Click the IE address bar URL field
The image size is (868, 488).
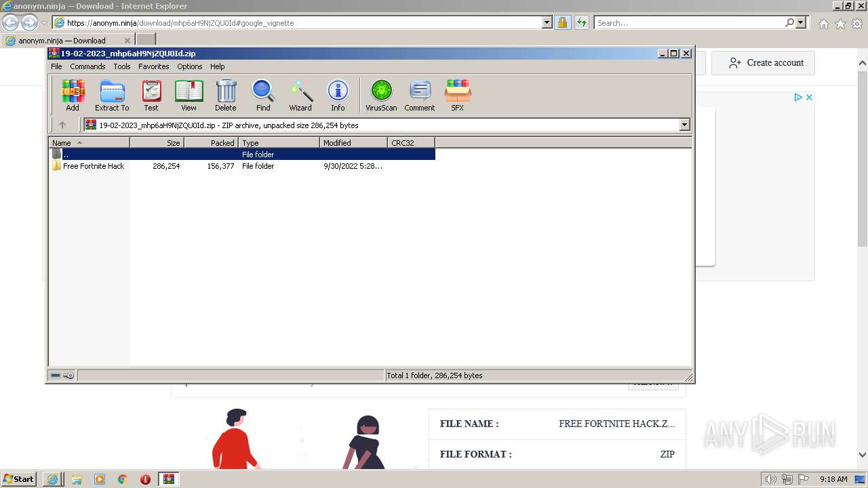[296, 22]
